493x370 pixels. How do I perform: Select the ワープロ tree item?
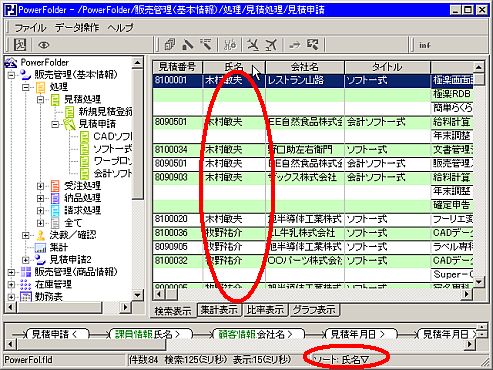(x=113, y=161)
